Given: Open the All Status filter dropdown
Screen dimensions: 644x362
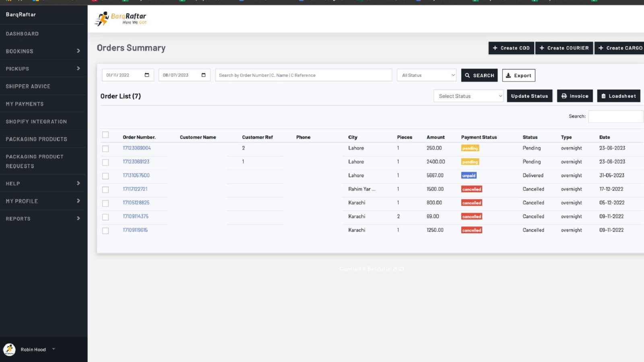Looking at the screenshot, I should pyautogui.click(x=427, y=75).
